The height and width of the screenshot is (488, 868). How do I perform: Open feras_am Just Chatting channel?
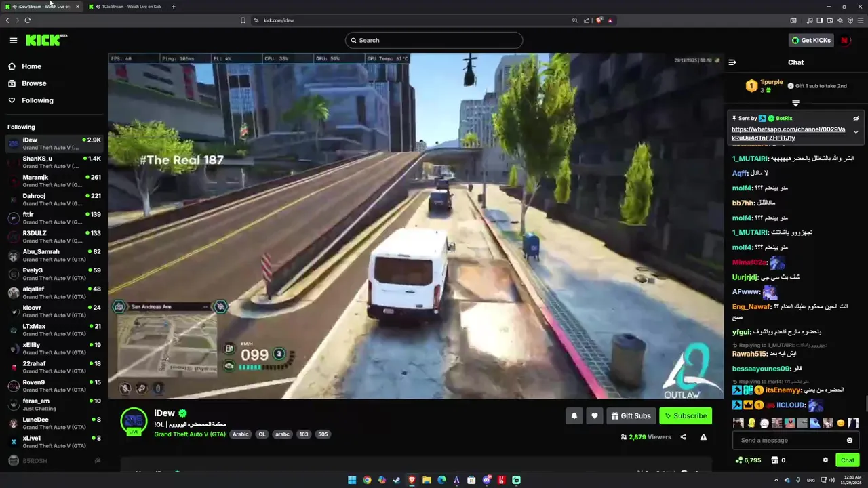(53, 405)
